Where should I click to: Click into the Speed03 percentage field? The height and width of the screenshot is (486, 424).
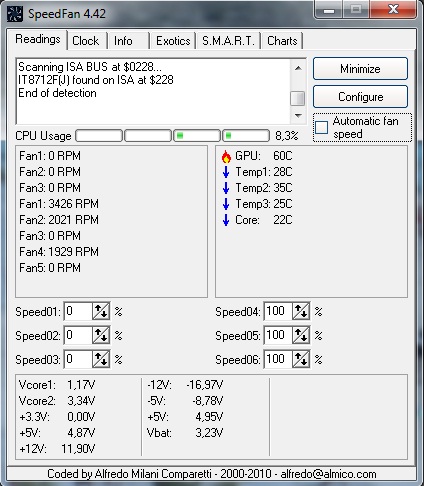(78, 359)
